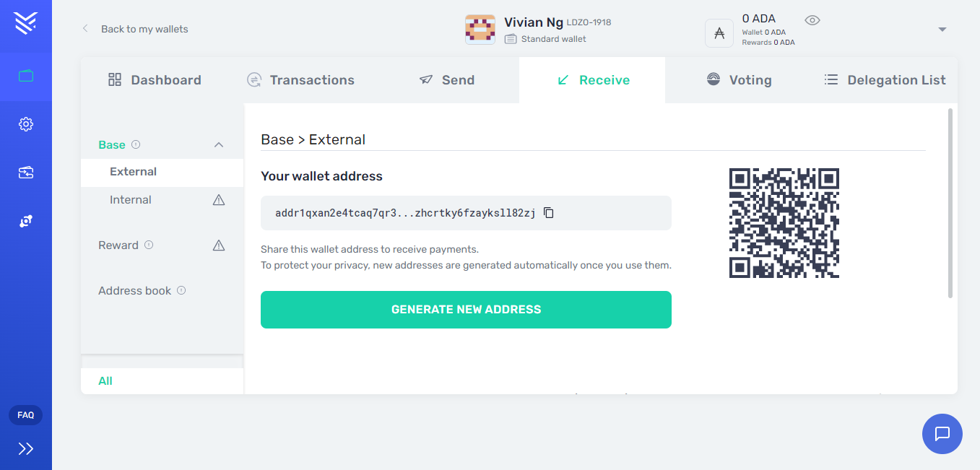Open the Voting tab

[x=739, y=80]
